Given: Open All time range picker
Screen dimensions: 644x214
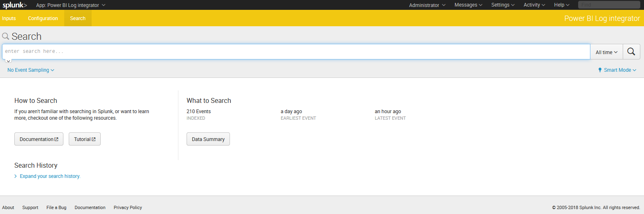Looking at the screenshot, I should [x=606, y=52].
